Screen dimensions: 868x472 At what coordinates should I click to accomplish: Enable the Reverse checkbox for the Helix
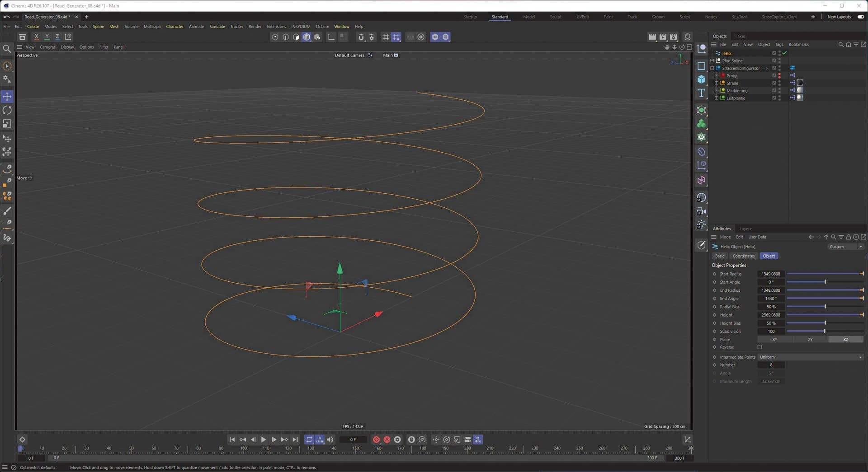[759, 347]
